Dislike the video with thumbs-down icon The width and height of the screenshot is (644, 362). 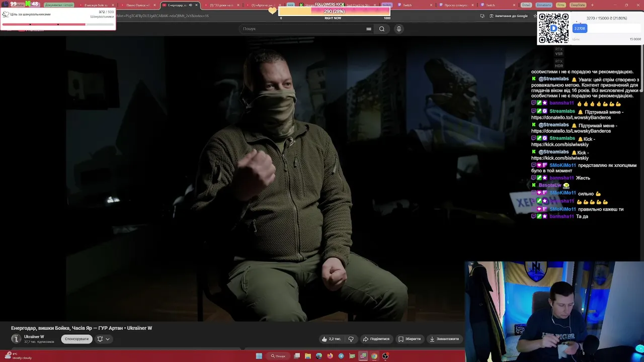point(351,339)
